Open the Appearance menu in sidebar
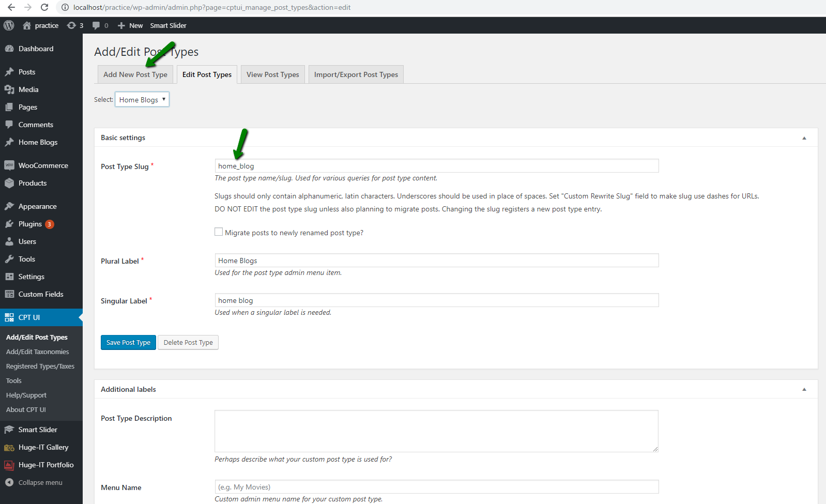Viewport: 826px width, 504px height. click(37, 206)
